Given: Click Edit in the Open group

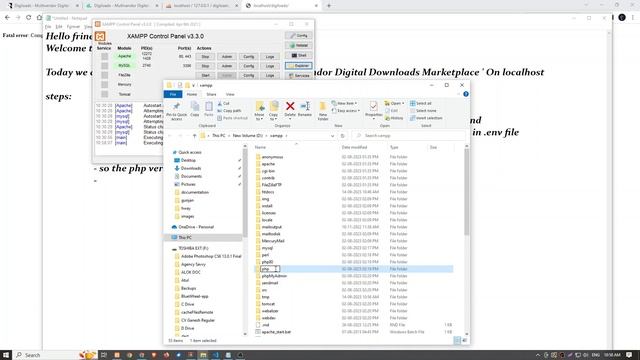Looking at the screenshot, I should (x=391, y=111).
